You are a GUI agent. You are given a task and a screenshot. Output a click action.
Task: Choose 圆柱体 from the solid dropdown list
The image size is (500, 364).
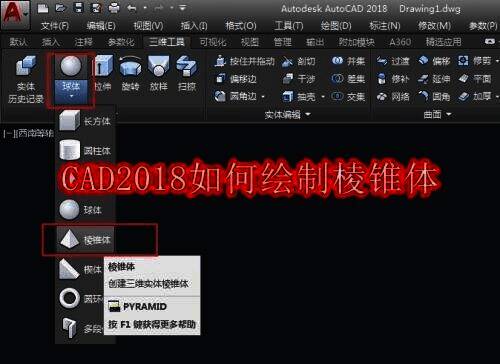(x=85, y=150)
